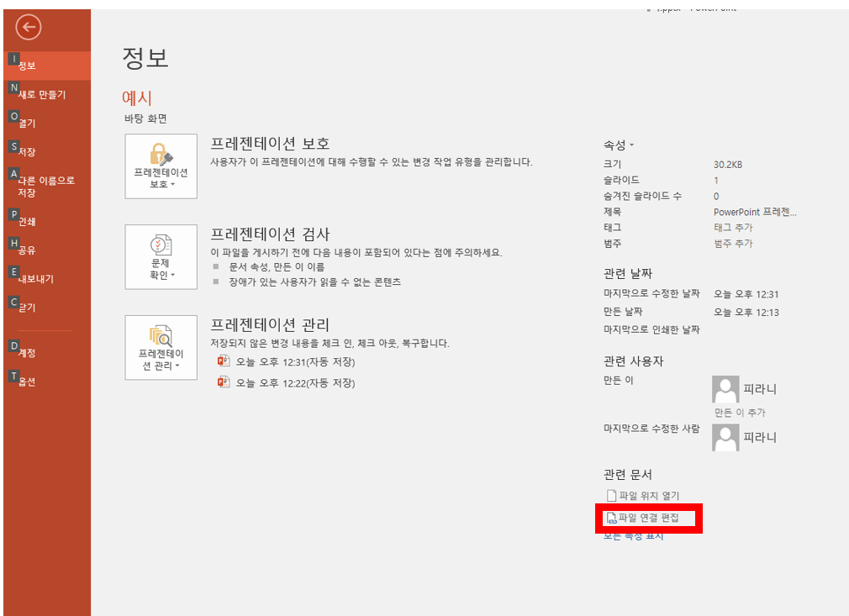This screenshot has height=616, width=849.
Task: Click the 만든 이 author avatar for 피라니
Action: click(x=725, y=388)
